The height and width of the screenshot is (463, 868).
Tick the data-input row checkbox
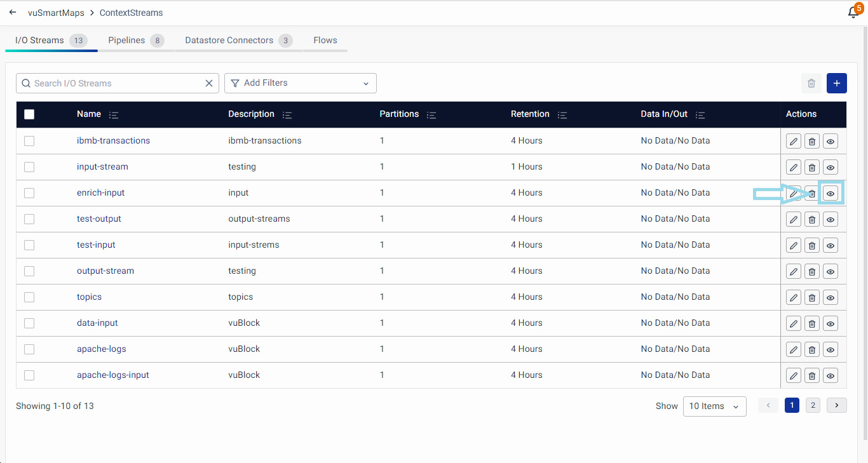coord(29,323)
